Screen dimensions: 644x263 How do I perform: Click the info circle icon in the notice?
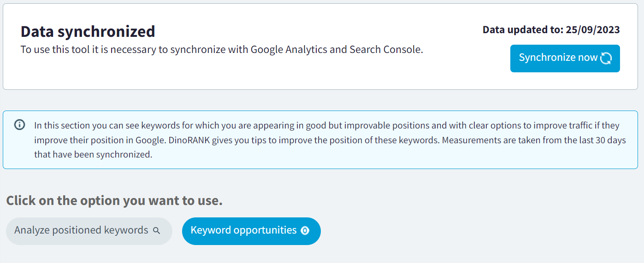(x=19, y=125)
